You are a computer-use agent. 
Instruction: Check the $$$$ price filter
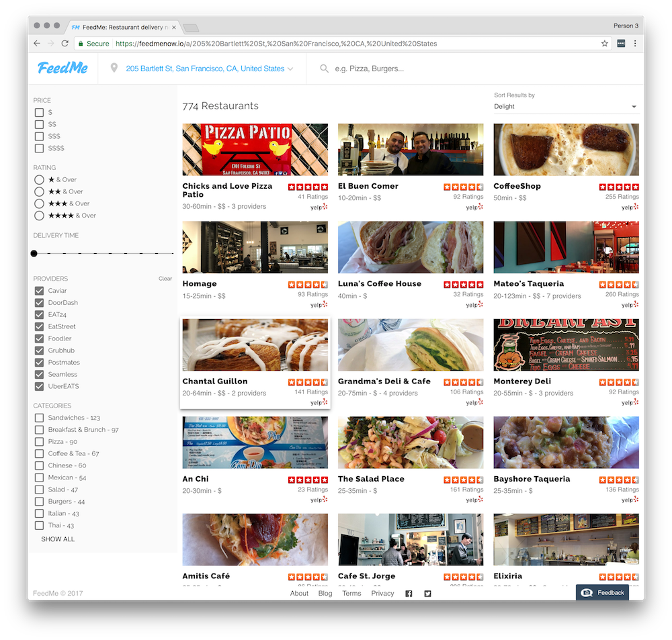39,148
